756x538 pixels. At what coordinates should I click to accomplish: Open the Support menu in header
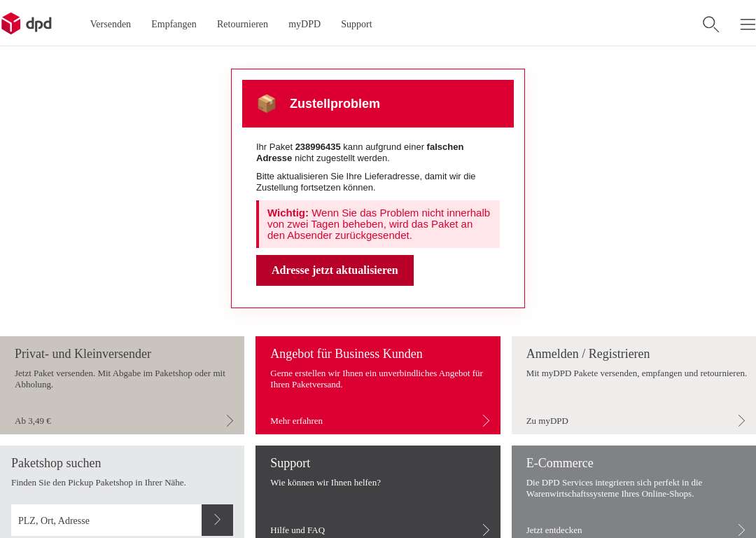tap(356, 24)
